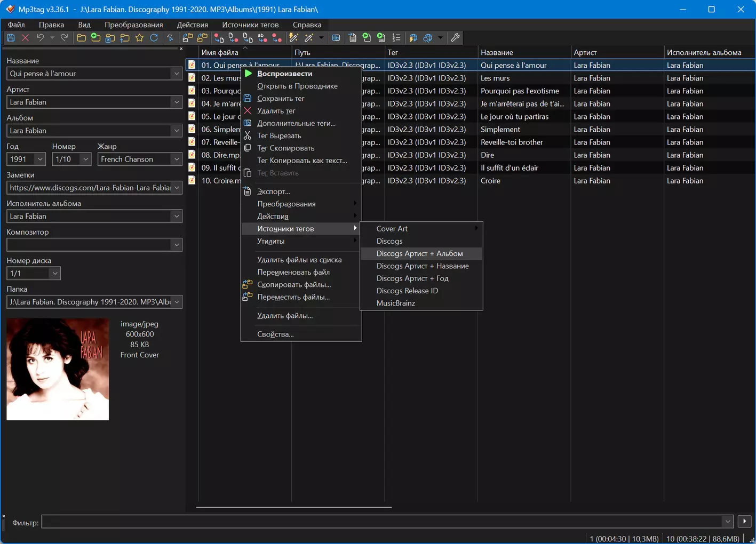Open options with the wrench icon
The image size is (756, 544).
[455, 38]
